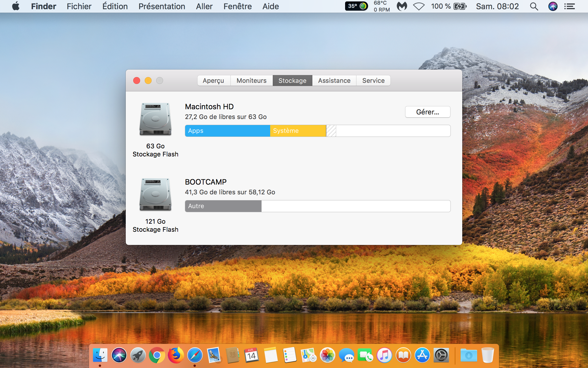The image size is (588, 368).
Task: Open Siri from the menu bar
Action: (553, 6)
